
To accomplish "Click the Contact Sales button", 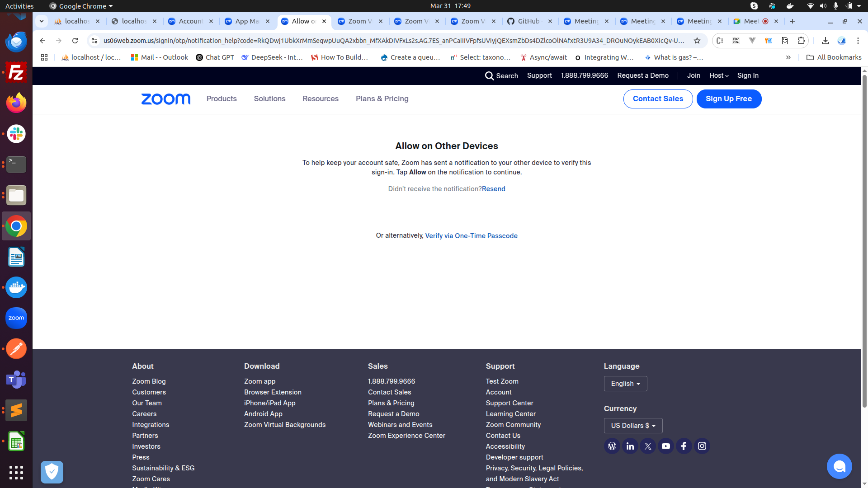I will (x=658, y=99).
